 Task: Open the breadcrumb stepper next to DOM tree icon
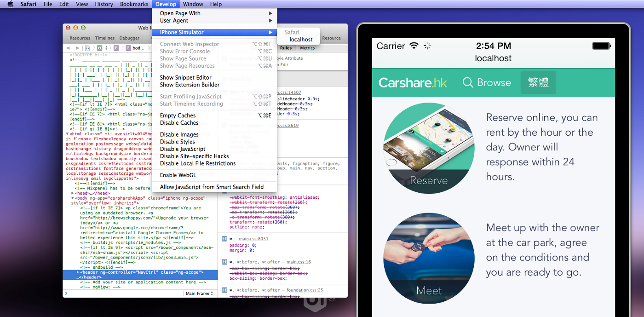[107, 48]
